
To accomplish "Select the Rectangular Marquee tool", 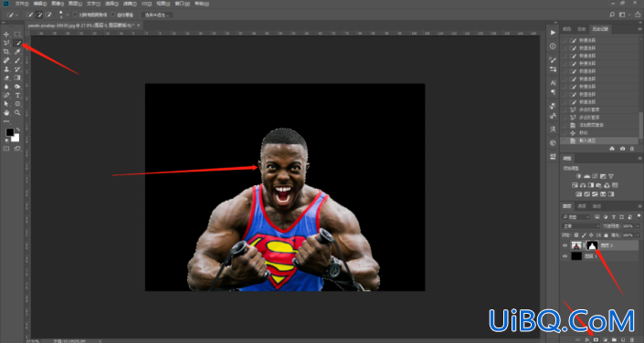I will point(17,34).
